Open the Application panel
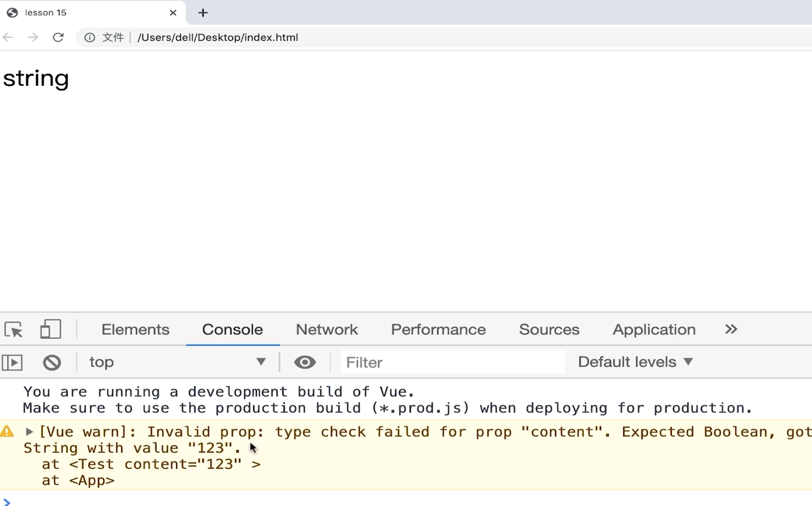Viewport: 812px width, 506px height. coord(654,329)
